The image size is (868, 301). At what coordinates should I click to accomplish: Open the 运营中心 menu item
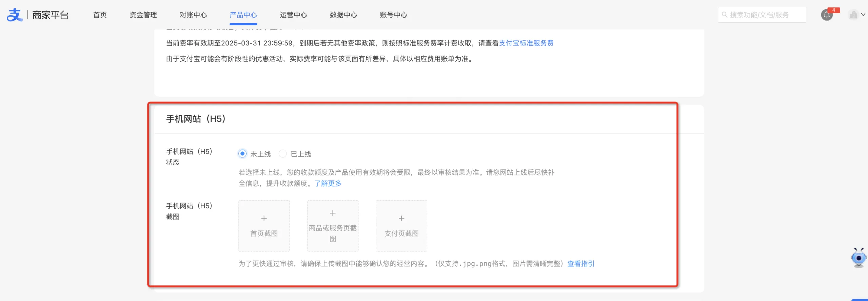coord(293,15)
